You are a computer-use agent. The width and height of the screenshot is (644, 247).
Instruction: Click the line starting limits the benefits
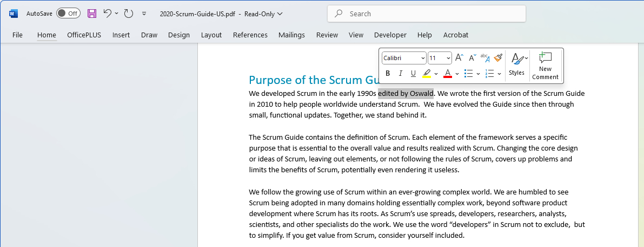pyautogui.click(x=354, y=170)
